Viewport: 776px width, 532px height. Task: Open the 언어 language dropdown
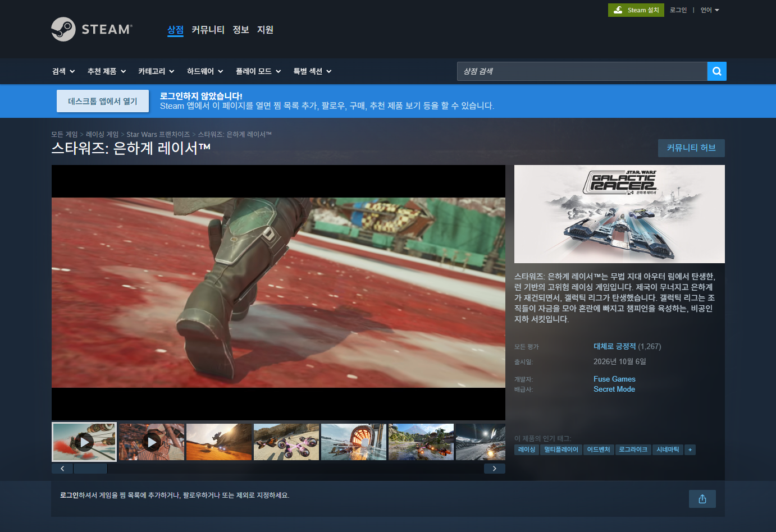coord(710,10)
